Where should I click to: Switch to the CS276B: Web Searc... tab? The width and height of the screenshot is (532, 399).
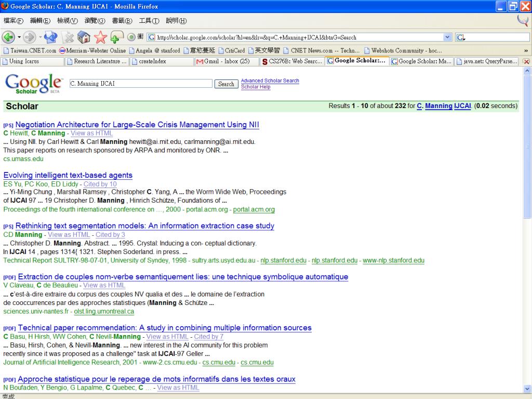coord(292,61)
